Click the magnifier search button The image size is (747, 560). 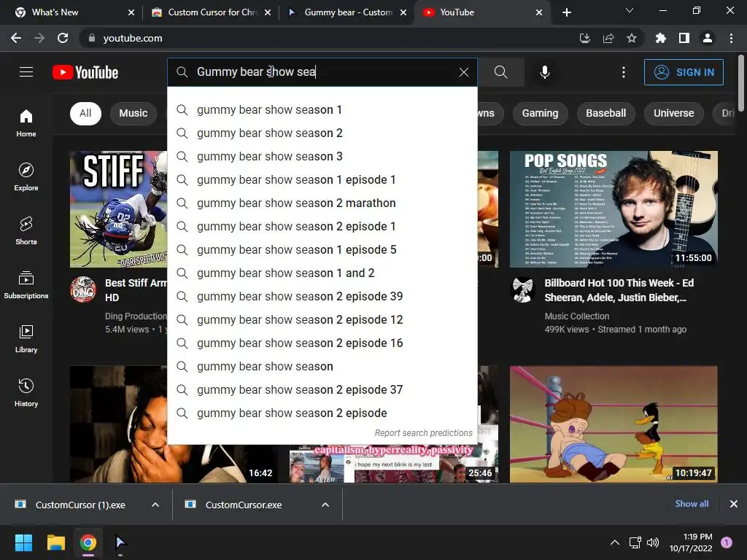(500, 72)
